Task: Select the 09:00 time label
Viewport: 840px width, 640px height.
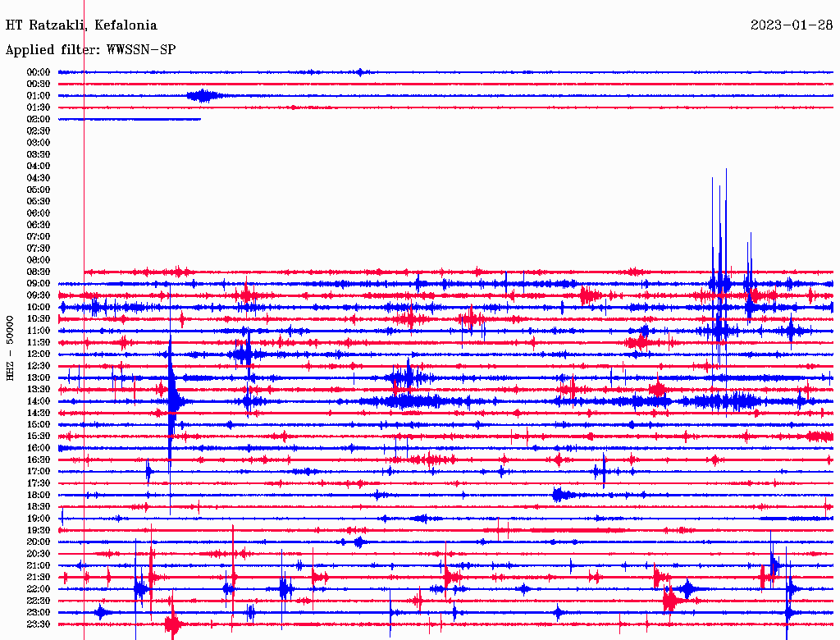Action: click(x=39, y=284)
